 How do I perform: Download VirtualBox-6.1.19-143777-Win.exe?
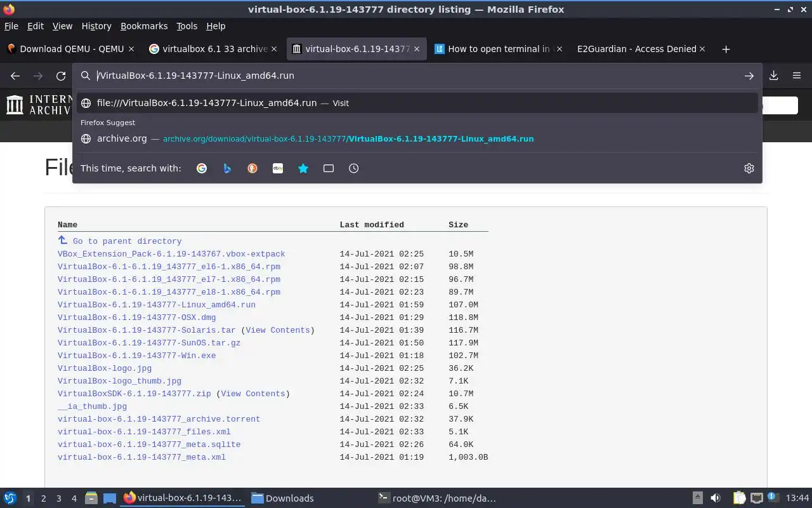(x=136, y=356)
